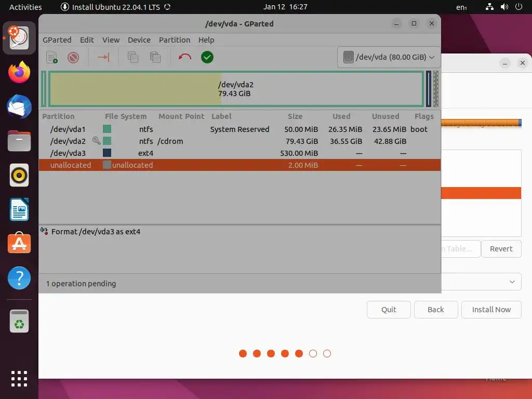Click Activities in the top bar
The width and height of the screenshot is (532, 399).
25,7
